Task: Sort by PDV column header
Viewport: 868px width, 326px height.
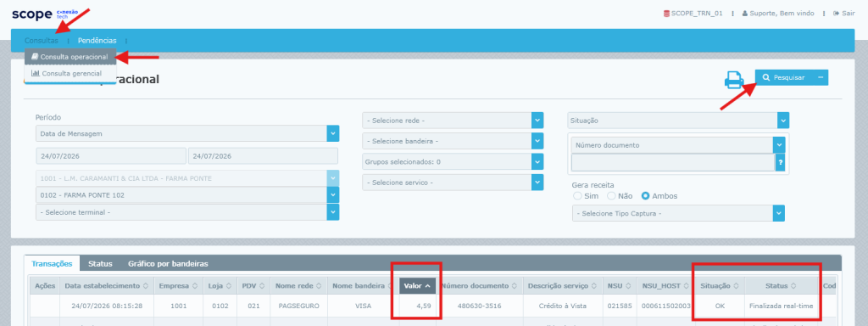Action: 253,286
